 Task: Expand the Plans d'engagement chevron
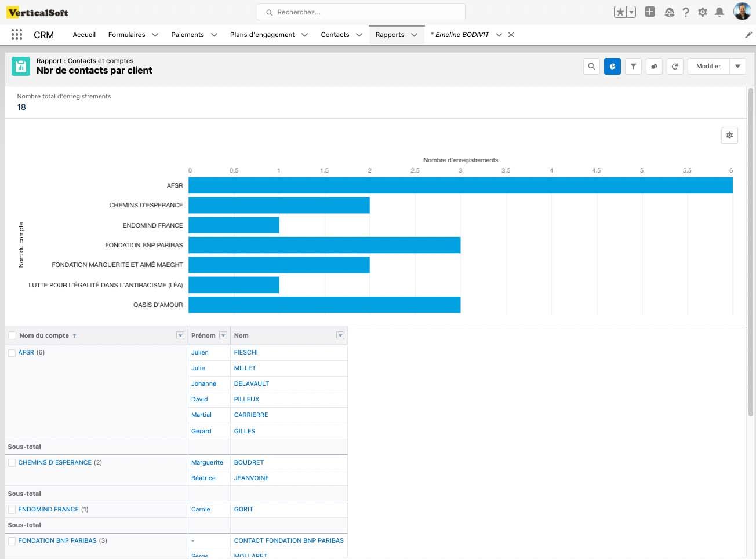click(305, 35)
